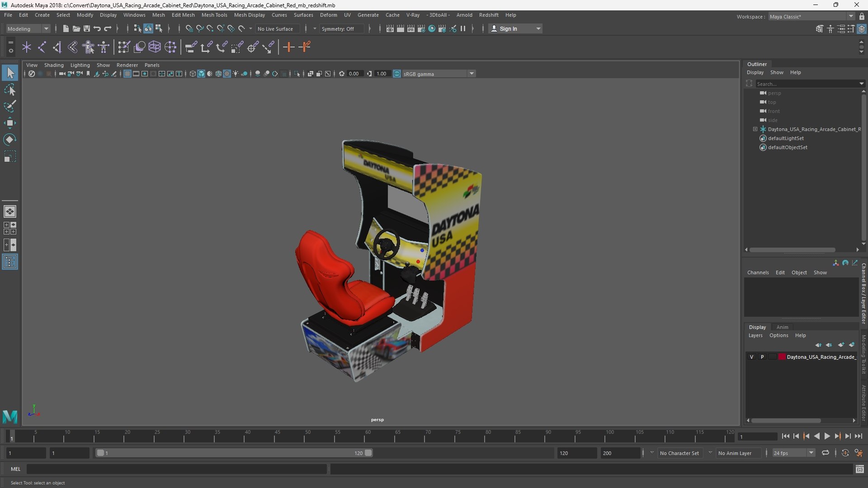Toggle the P playback box of Daytona layer
Image resolution: width=868 pixels, height=488 pixels.
click(762, 357)
